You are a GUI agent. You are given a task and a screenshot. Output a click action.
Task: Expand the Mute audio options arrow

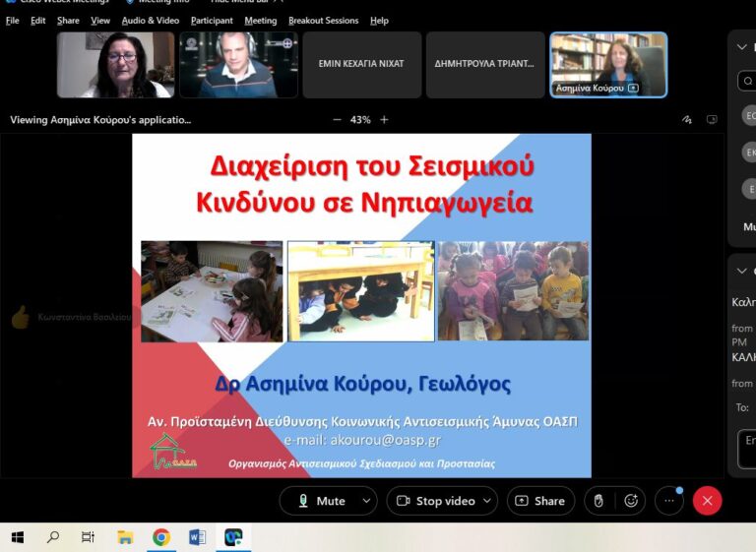pyautogui.click(x=365, y=501)
